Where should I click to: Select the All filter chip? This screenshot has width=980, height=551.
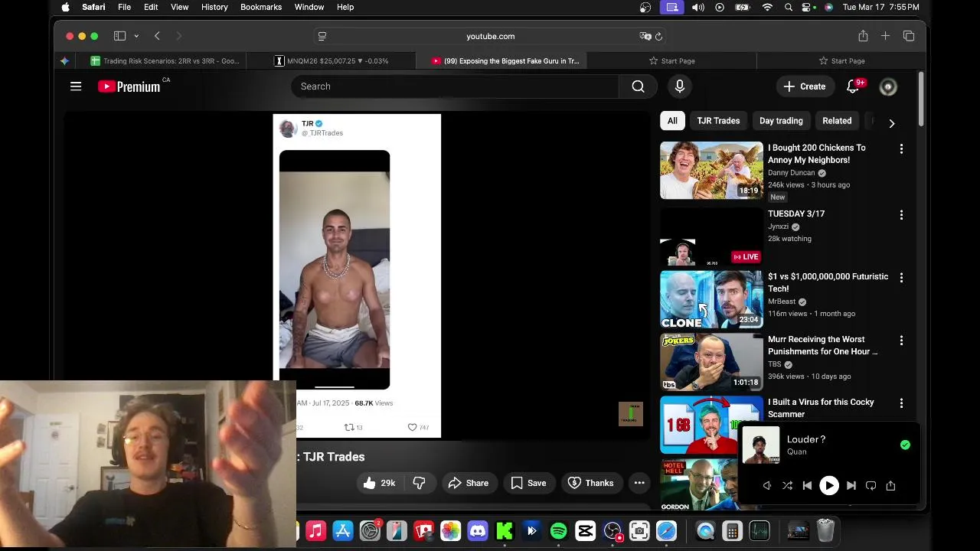coord(672,121)
